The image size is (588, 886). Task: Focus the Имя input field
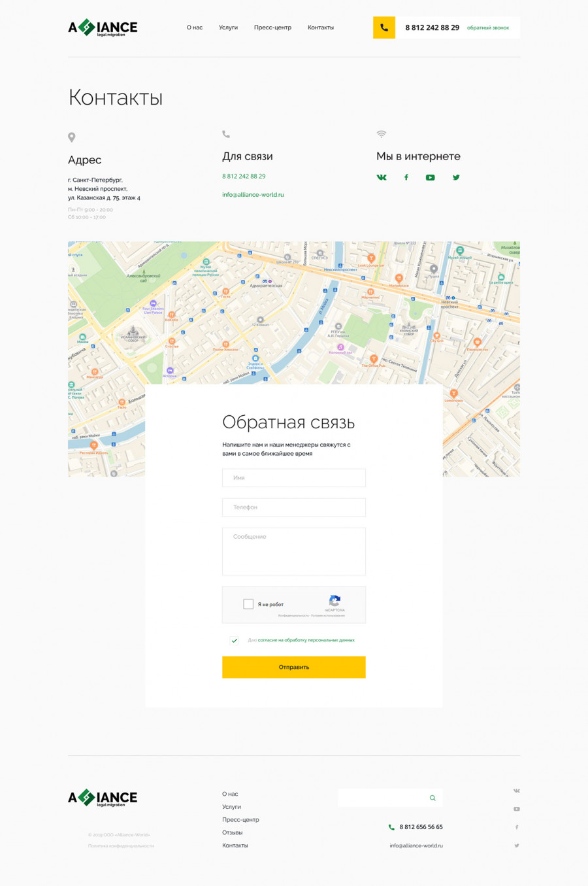tap(294, 478)
